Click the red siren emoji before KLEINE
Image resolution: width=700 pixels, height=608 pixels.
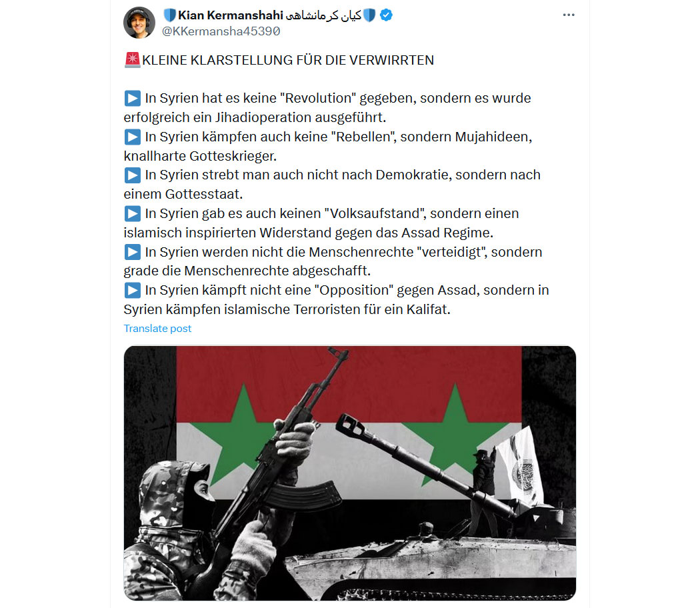click(132, 60)
